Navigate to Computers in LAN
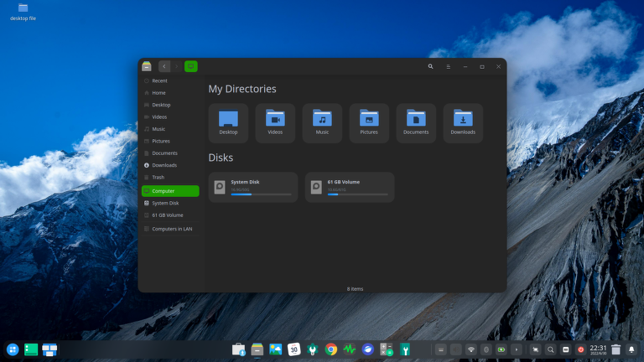 [172, 229]
